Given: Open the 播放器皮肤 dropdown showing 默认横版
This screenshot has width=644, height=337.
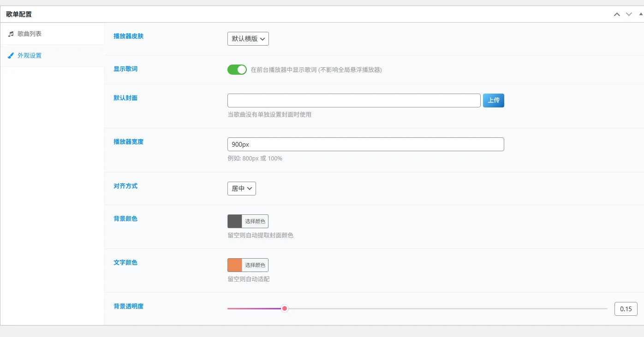Looking at the screenshot, I should pyautogui.click(x=248, y=39).
